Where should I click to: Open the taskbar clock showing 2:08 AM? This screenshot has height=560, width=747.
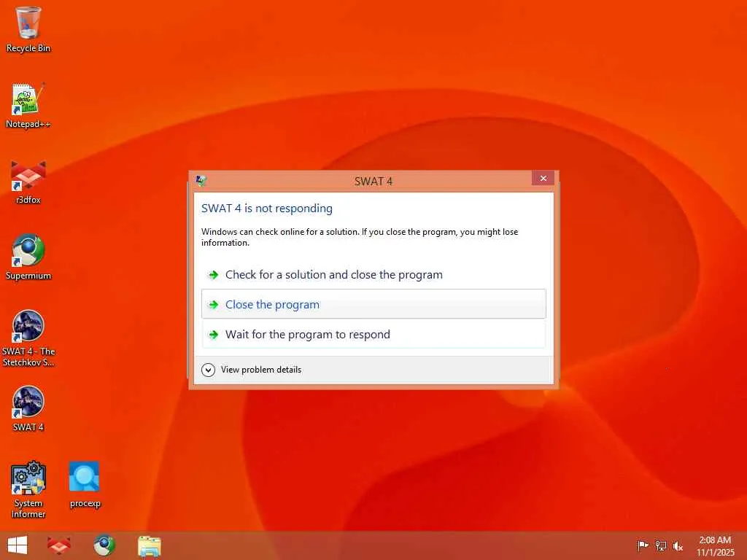(715, 545)
